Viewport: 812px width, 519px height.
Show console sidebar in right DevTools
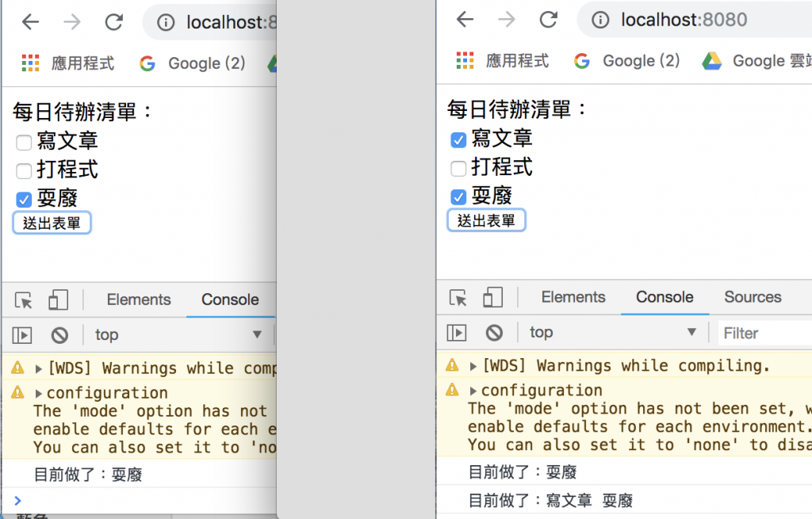[456, 333]
